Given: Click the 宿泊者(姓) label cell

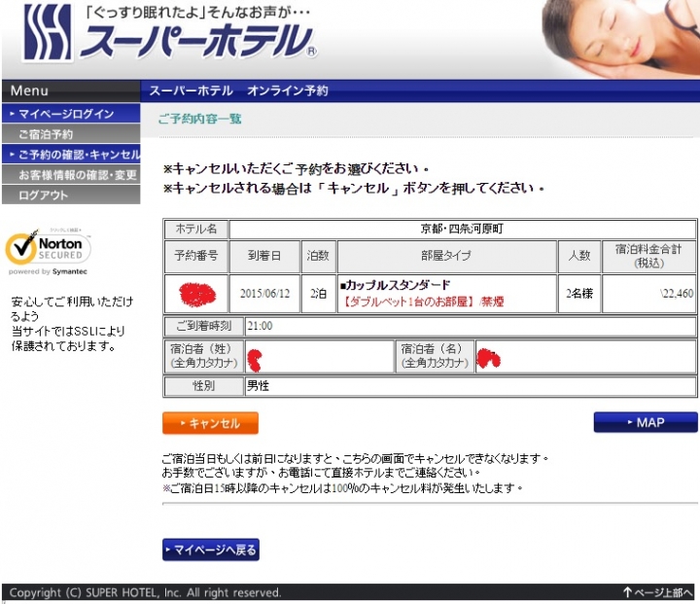Looking at the screenshot, I should click(x=204, y=356).
